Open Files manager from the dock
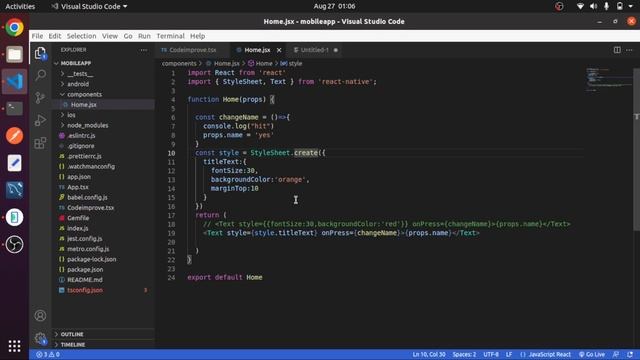 (x=14, y=54)
